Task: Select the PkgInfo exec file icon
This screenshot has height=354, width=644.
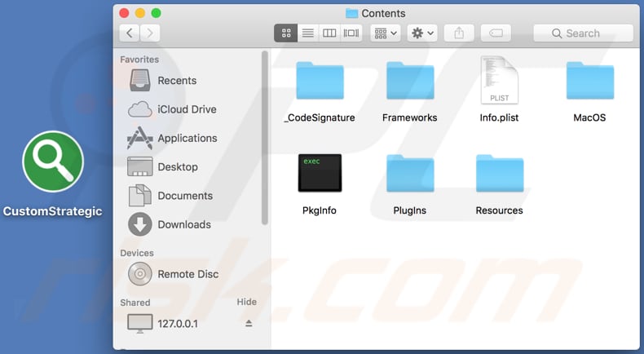Action: tap(320, 173)
